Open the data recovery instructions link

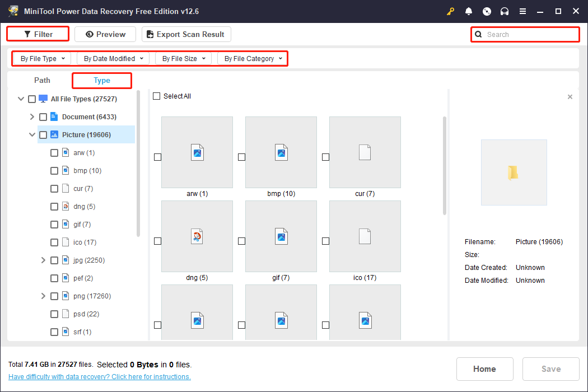click(99, 376)
